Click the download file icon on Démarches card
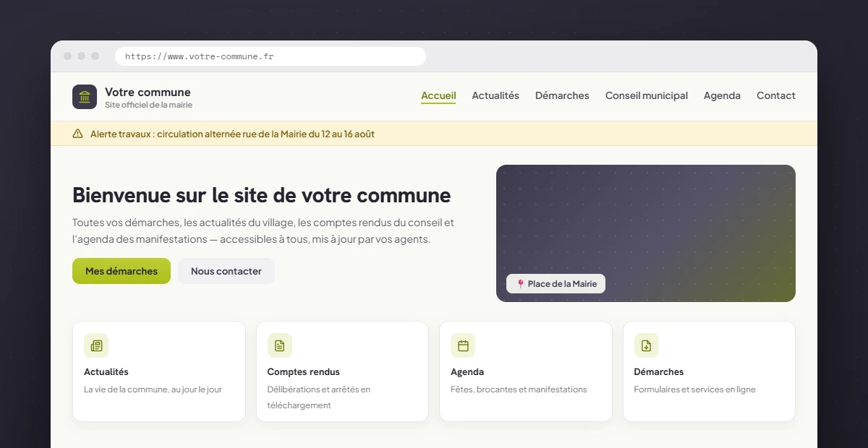 (647, 345)
